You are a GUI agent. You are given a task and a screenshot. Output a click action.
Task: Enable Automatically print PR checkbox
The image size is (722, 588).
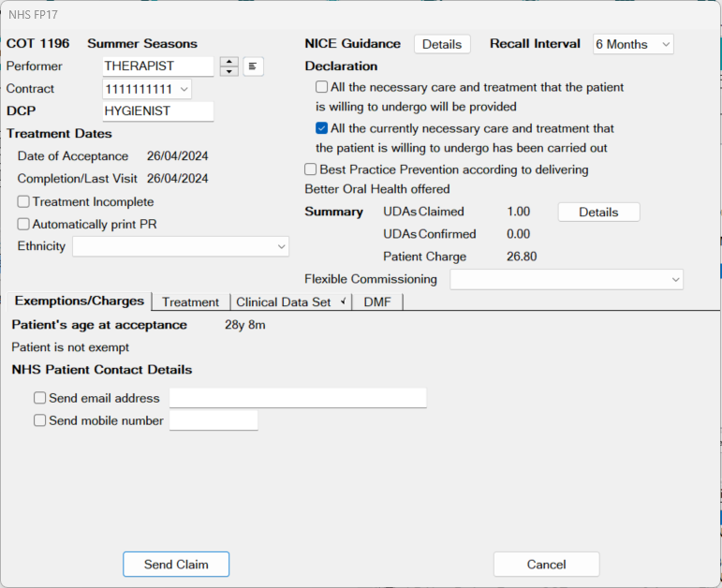pos(23,224)
